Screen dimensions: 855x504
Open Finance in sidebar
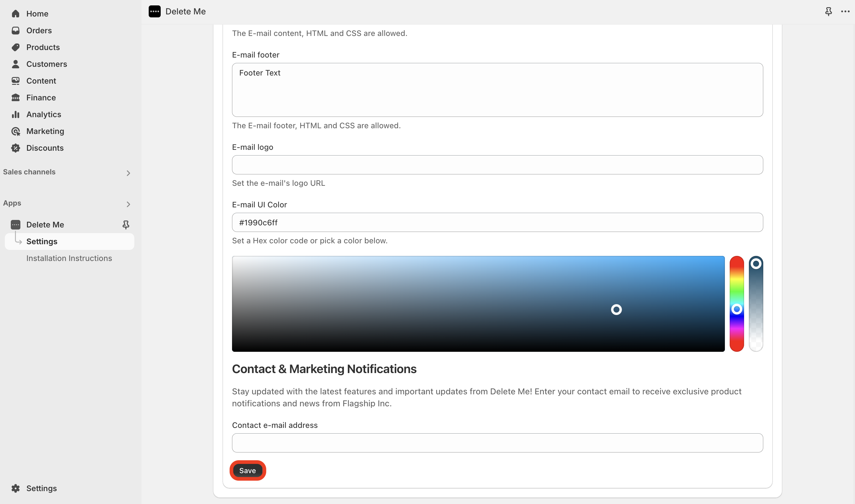(x=41, y=97)
